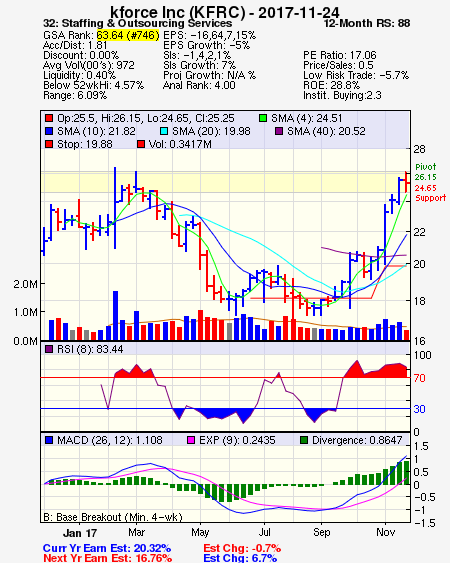The image size is (450, 563).
Task: Click the red Vol legend swatch
Action: (x=141, y=144)
